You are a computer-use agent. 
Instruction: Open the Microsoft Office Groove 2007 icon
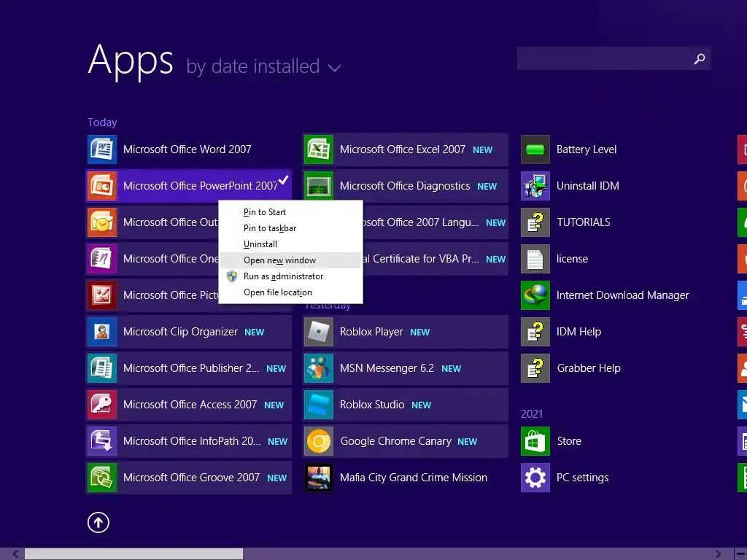coord(102,478)
